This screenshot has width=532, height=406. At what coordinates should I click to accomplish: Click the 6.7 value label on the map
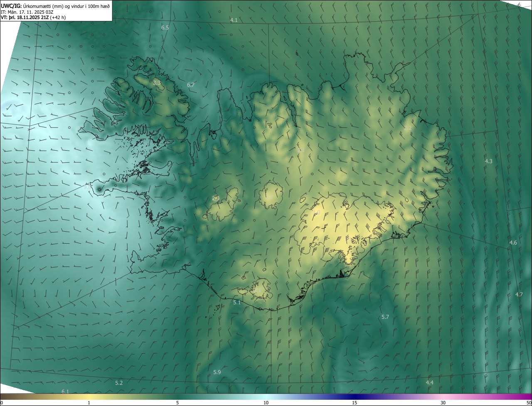191,85
